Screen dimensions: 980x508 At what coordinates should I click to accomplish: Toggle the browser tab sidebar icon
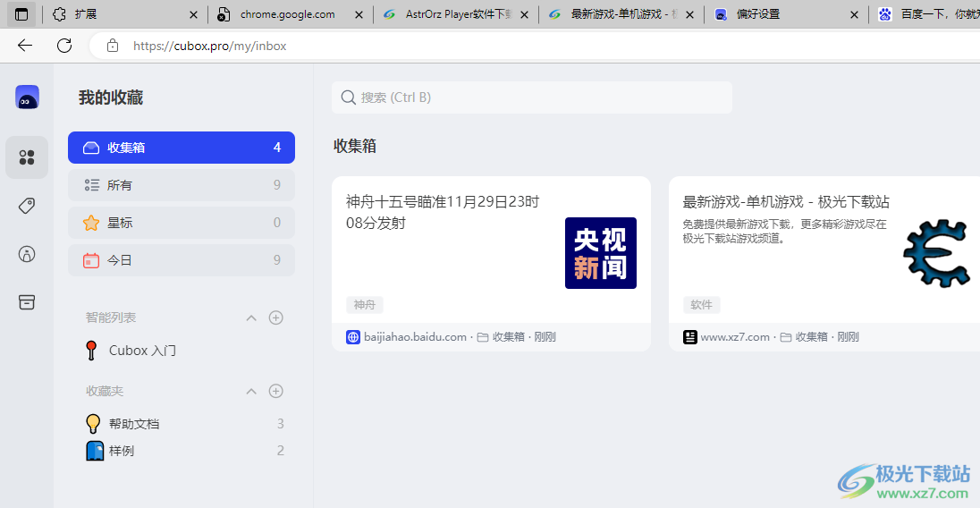(x=21, y=14)
